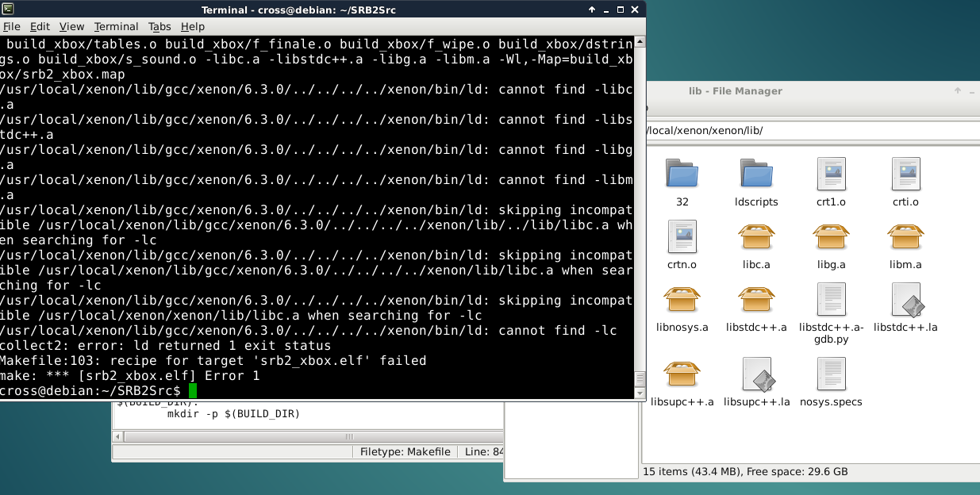Select the libnosys.a archive icon

(682, 299)
